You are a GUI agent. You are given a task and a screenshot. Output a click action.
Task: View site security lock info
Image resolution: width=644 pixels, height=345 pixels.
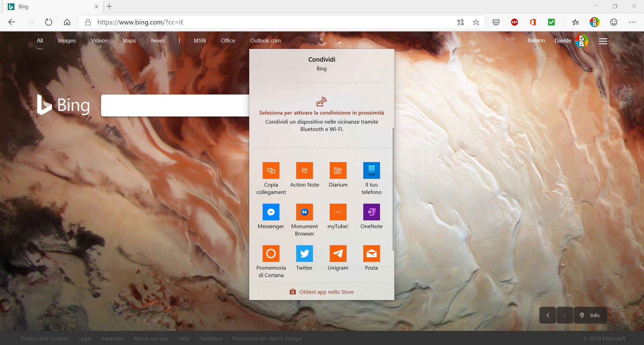coord(88,22)
